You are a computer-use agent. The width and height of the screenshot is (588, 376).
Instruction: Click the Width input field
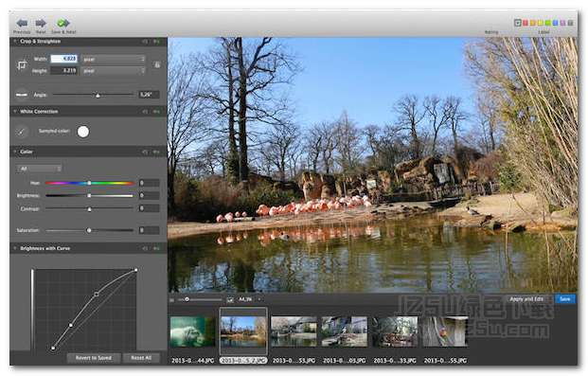point(64,59)
